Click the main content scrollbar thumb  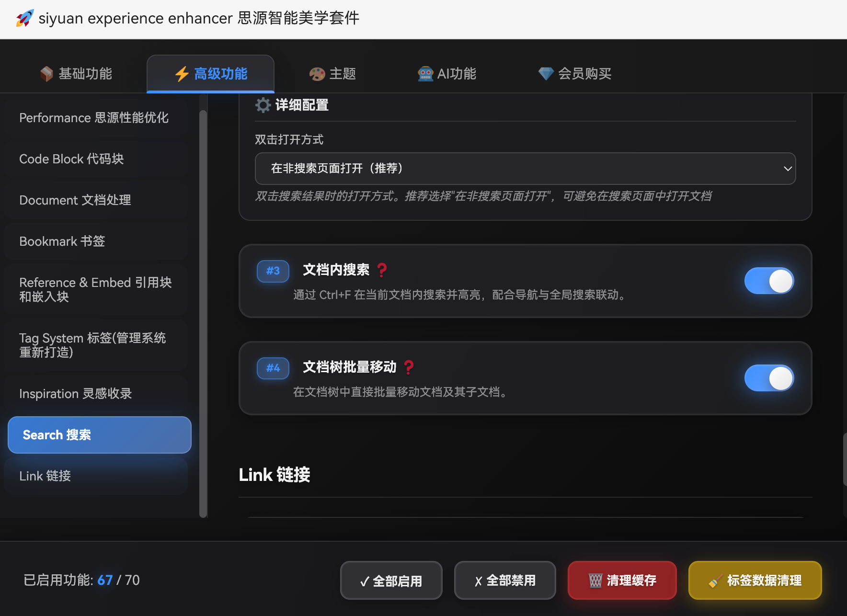coord(845,460)
